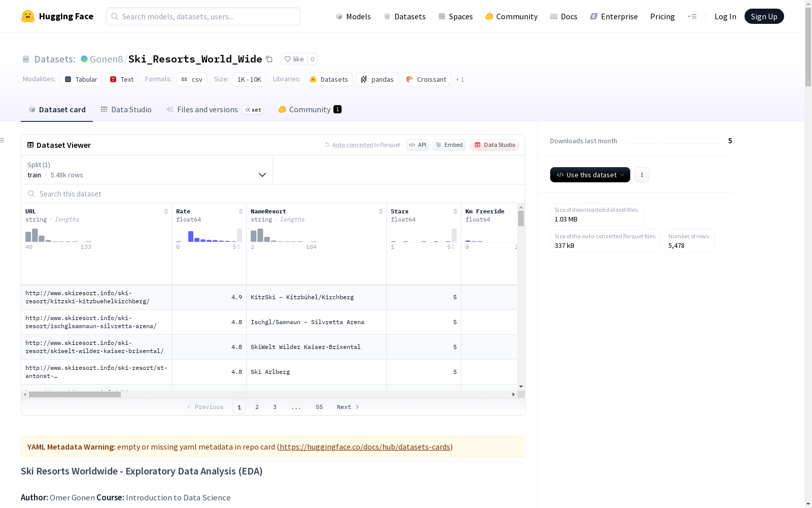
Task: Sort by the NameResort column sort icon
Action: [381, 211]
